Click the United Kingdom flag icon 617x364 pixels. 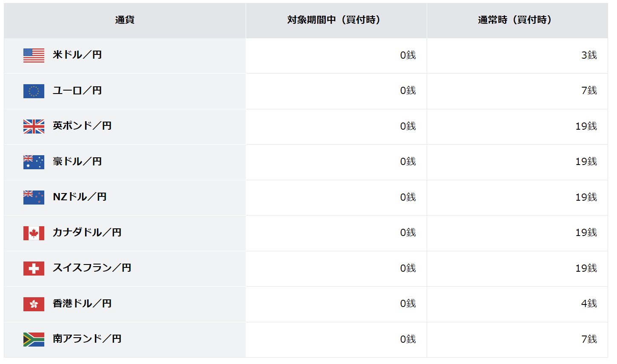click(x=34, y=126)
